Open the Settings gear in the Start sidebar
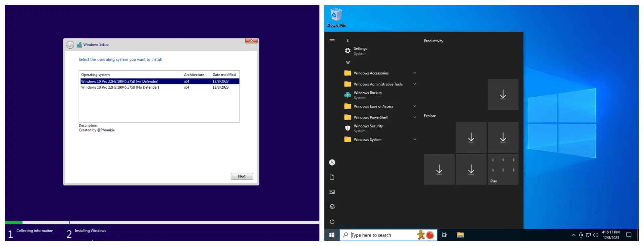 (332, 207)
